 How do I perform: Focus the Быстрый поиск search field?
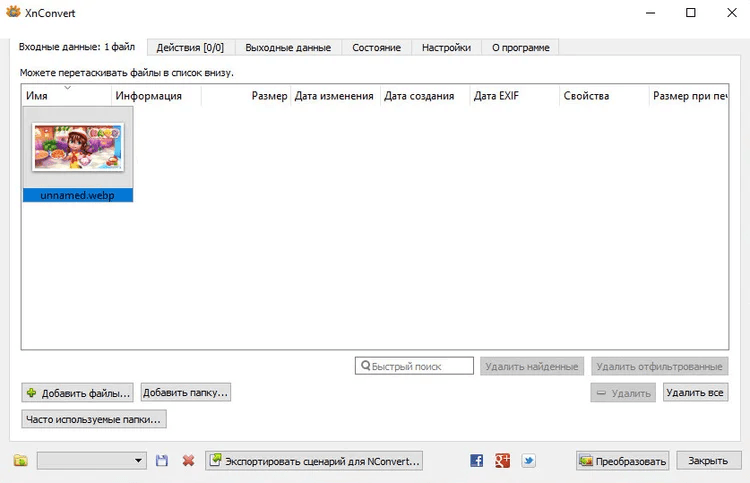pyautogui.click(x=419, y=367)
